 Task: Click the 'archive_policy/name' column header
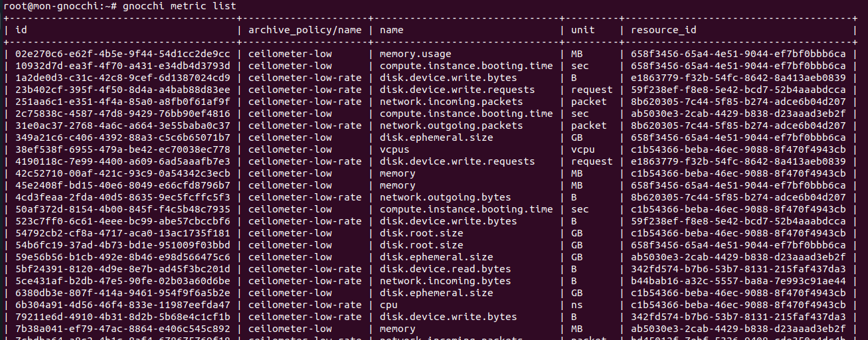coord(305,30)
